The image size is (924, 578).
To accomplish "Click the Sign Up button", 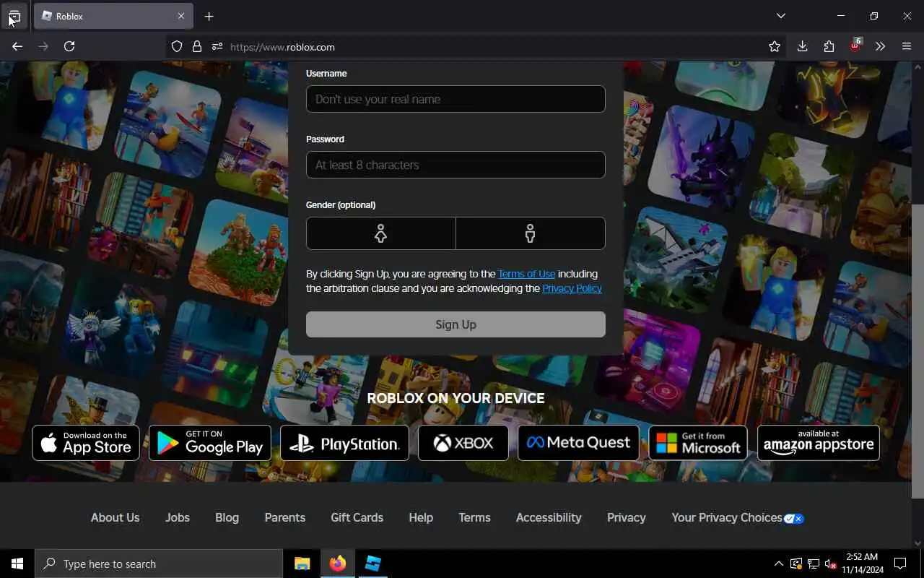I will pos(456,324).
